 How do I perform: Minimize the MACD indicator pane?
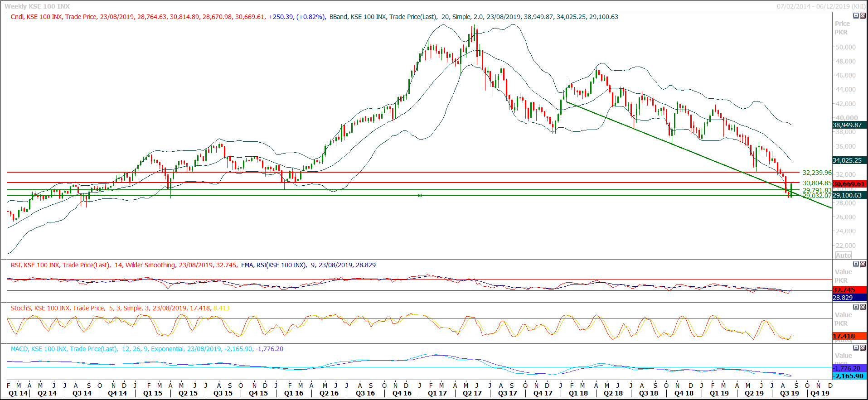point(856,347)
